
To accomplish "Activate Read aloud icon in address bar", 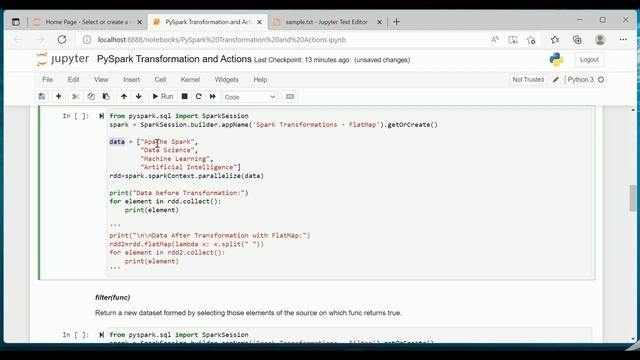I will 495,40.
